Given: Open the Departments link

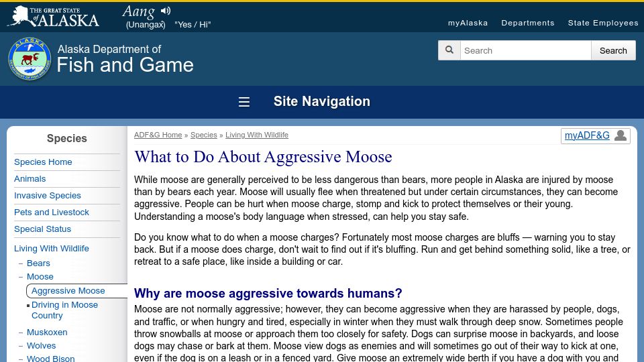Looking at the screenshot, I should coord(528,23).
